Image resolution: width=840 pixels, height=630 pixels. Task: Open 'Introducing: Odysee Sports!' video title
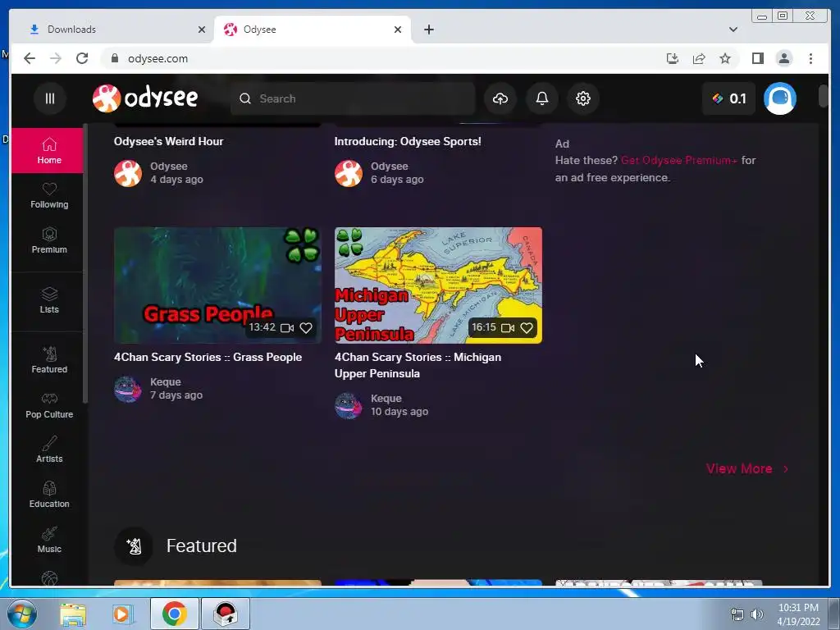[x=408, y=141]
